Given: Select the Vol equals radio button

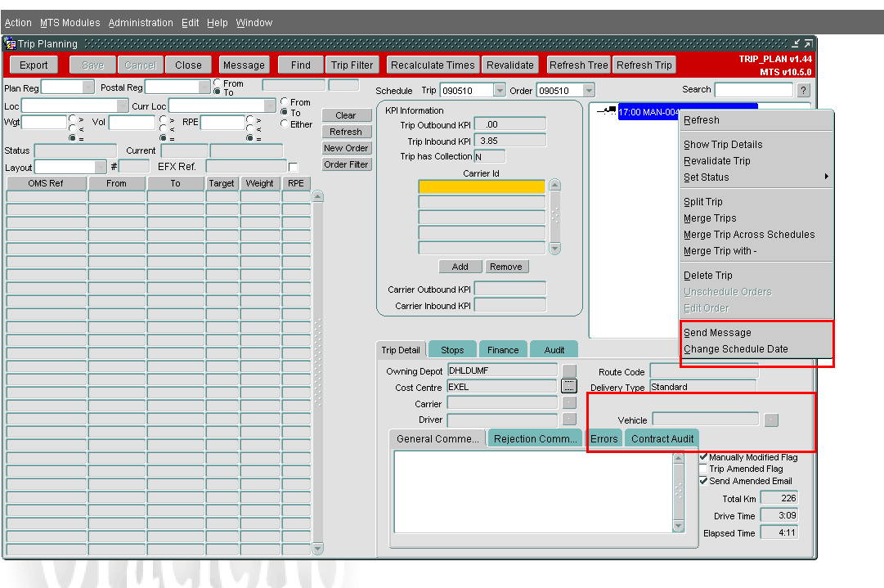Looking at the screenshot, I should (x=163, y=137).
